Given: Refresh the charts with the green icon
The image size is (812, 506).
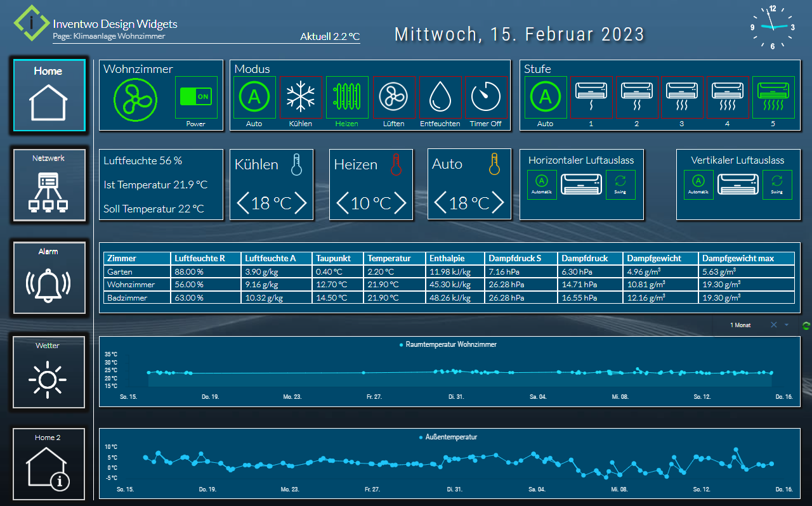Looking at the screenshot, I should 806,325.
